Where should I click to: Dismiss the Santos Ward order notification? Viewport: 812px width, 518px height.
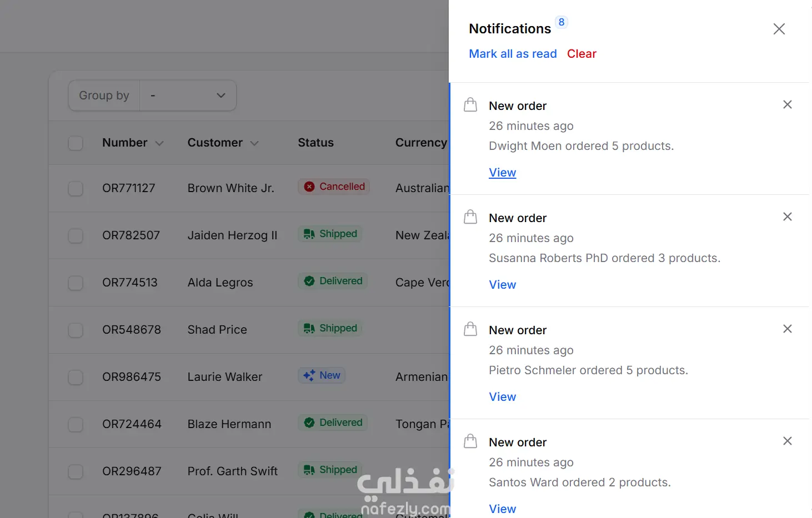[x=787, y=441]
